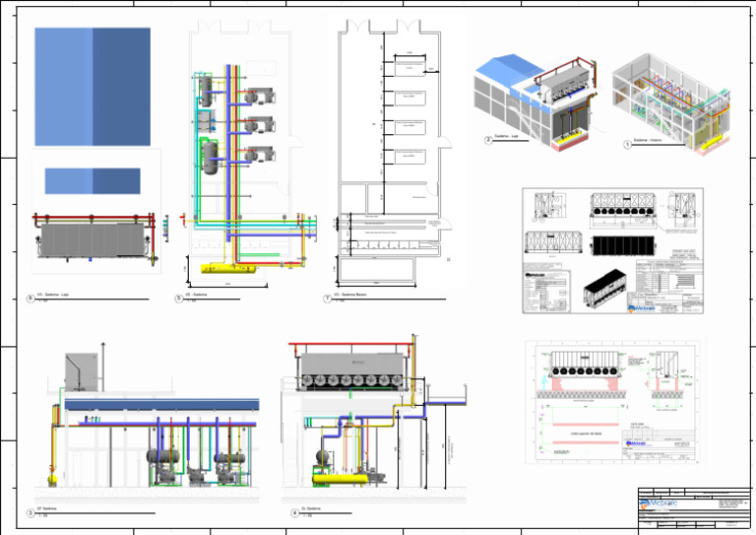Click the blue roof band in view 3
The width and height of the screenshot is (756, 535).
[x=162, y=405]
